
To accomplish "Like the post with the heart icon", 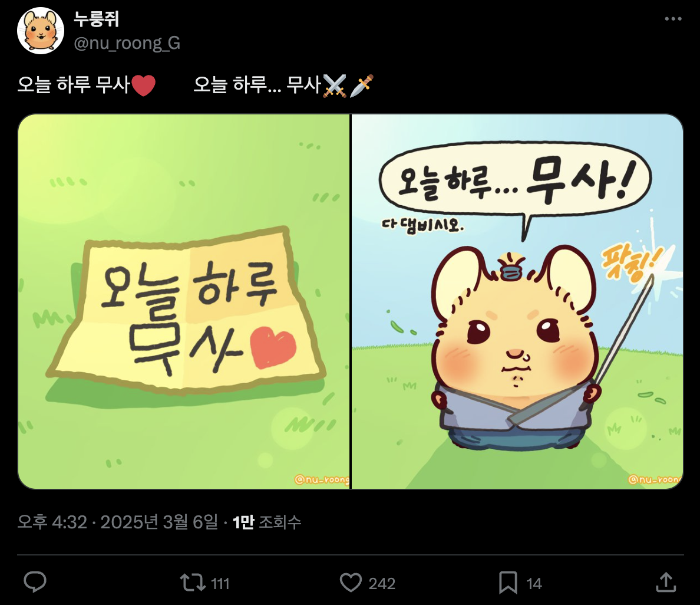I will [351, 583].
